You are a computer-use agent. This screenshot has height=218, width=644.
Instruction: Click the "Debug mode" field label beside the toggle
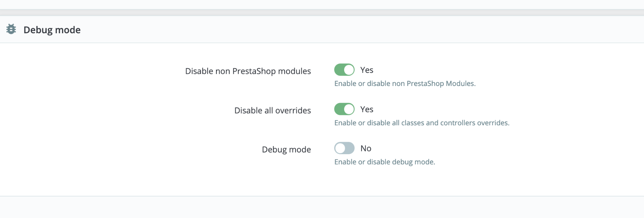286,149
